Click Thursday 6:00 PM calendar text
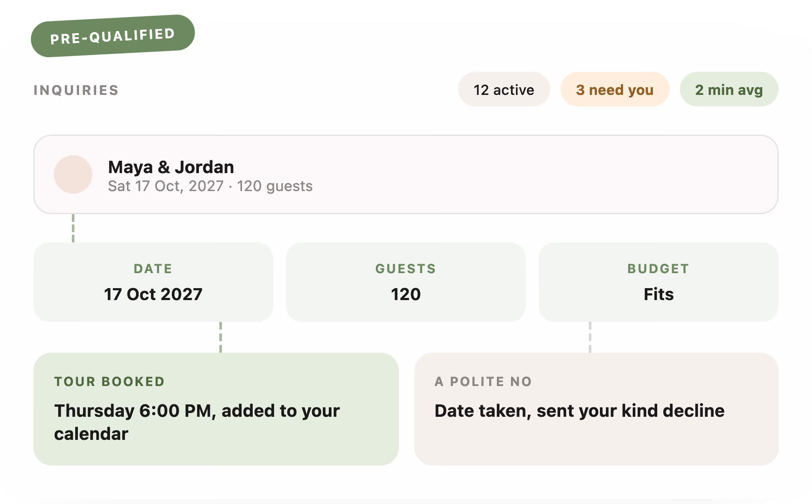 [197, 422]
